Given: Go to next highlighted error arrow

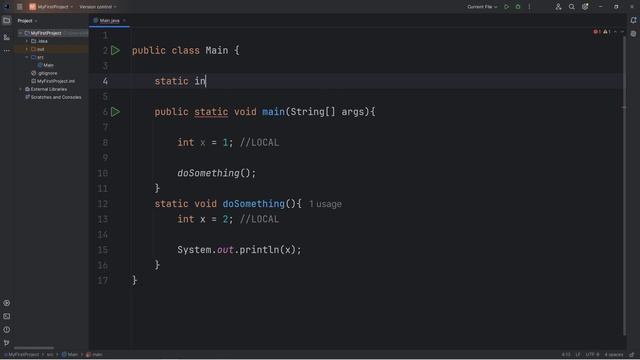Looking at the screenshot, I should click(x=622, y=32).
